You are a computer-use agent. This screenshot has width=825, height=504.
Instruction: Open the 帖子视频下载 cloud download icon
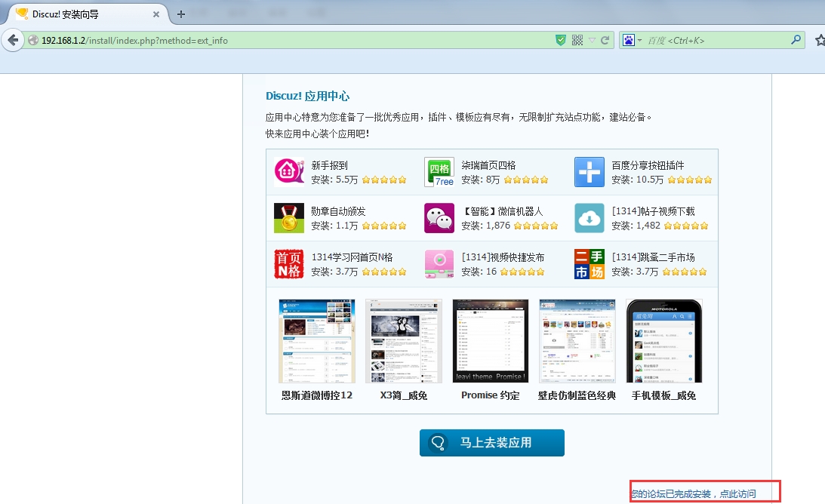pos(590,218)
